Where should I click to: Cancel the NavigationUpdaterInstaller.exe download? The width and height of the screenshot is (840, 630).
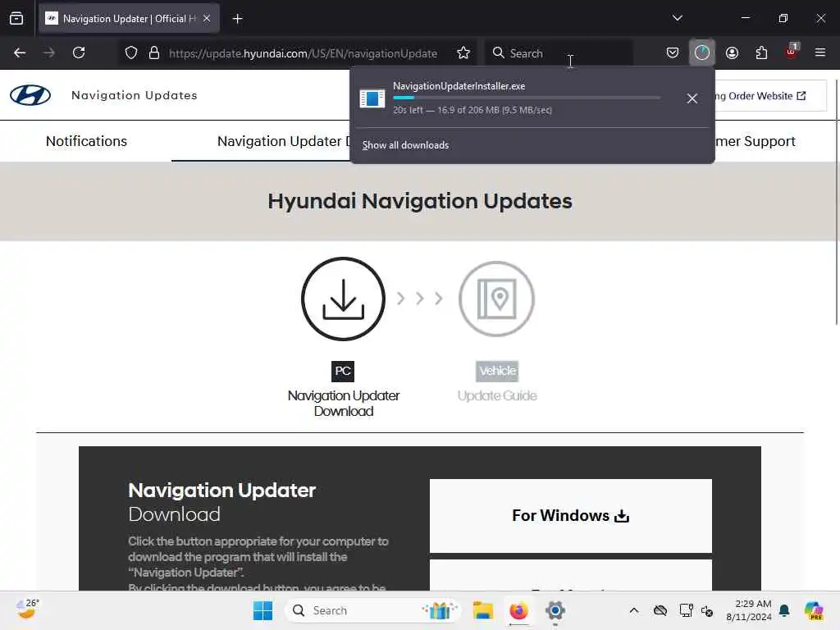point(692,98)
